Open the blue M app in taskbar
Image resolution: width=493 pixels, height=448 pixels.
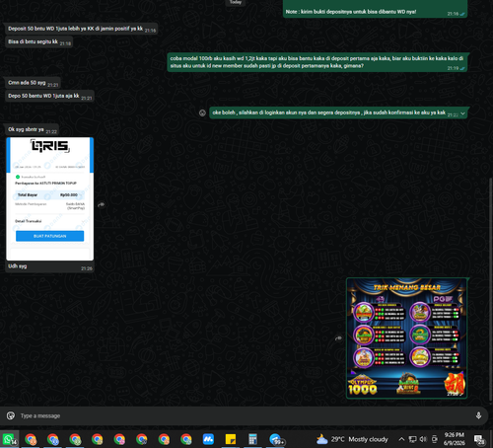[208, 439]
